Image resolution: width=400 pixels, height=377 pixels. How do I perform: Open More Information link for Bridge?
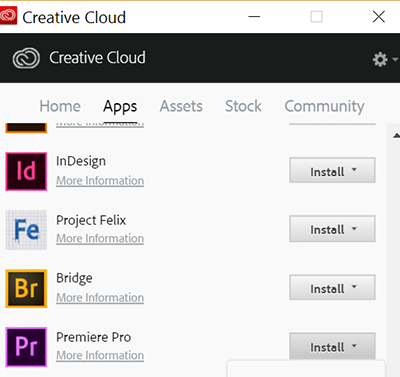tap(100, 297)
